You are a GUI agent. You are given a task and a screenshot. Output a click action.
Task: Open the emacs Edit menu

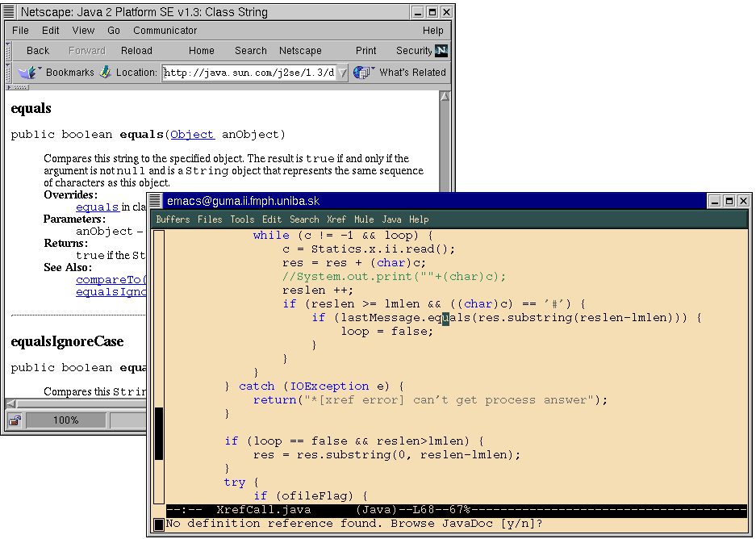pyautogui.click(x=272, y=219)
